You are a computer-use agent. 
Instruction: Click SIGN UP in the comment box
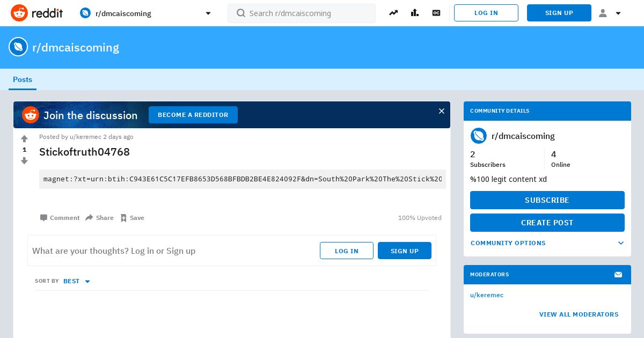coord(405,251)
